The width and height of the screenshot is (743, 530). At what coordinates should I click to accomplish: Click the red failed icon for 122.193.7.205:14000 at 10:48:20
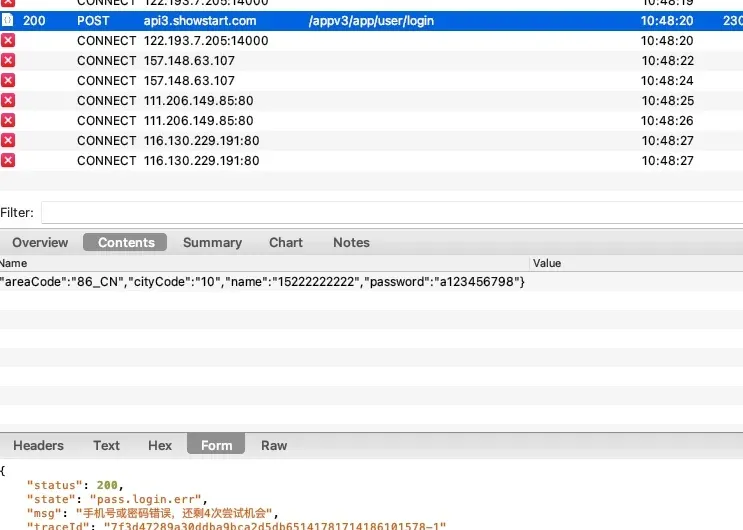tap(8, 40)
